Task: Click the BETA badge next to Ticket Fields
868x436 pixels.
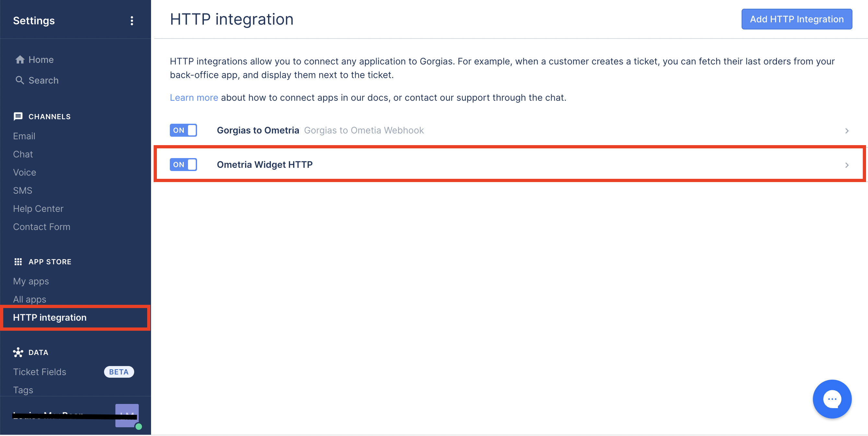Action: click(119, 372)
